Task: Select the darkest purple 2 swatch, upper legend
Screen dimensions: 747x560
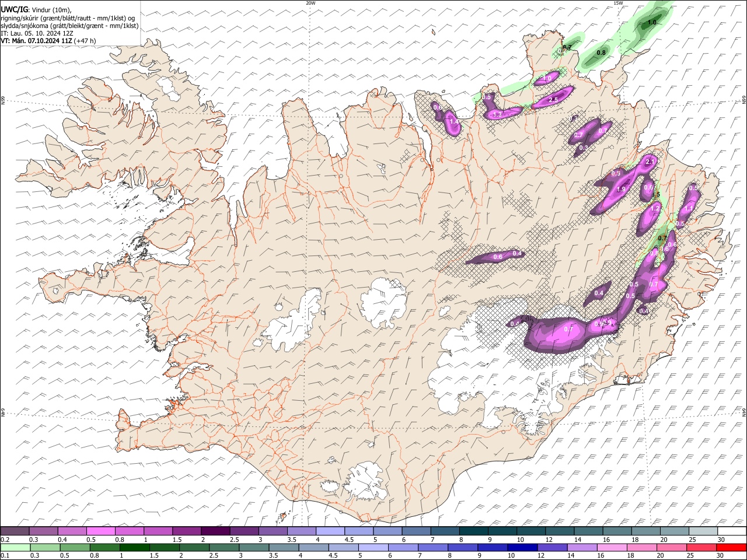Action: pyautogui.click(x=215, y=531)
